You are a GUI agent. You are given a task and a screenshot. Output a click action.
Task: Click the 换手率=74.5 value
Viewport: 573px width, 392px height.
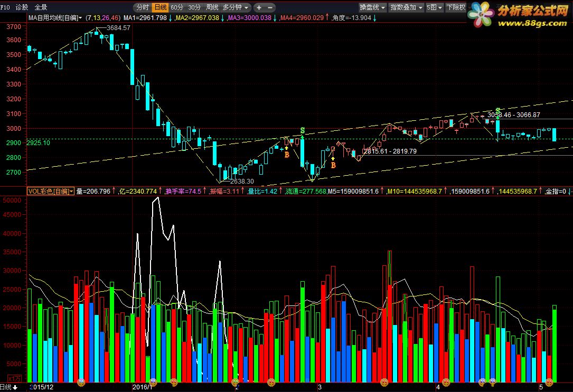point(183,191)
